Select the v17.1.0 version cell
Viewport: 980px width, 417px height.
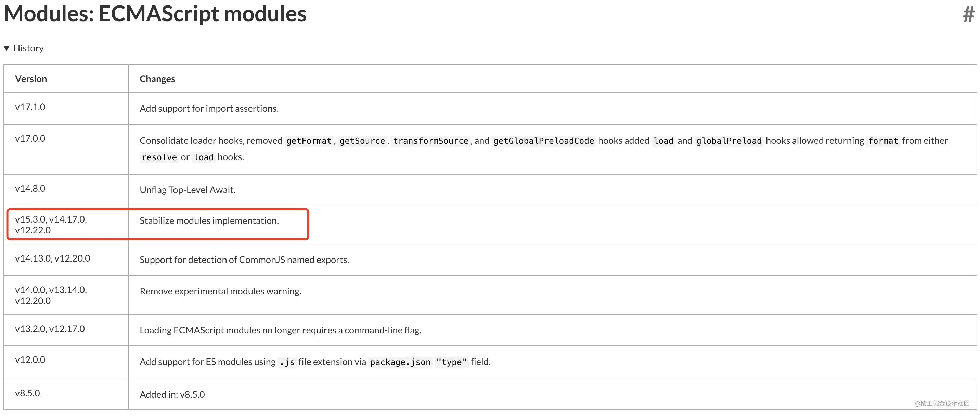pos(30,107)
